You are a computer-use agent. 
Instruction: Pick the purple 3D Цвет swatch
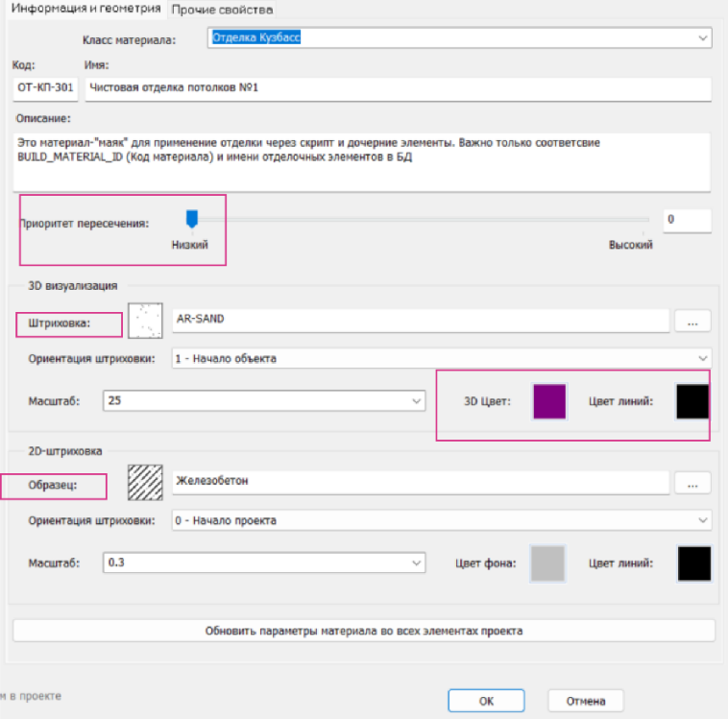click(549, 401)
